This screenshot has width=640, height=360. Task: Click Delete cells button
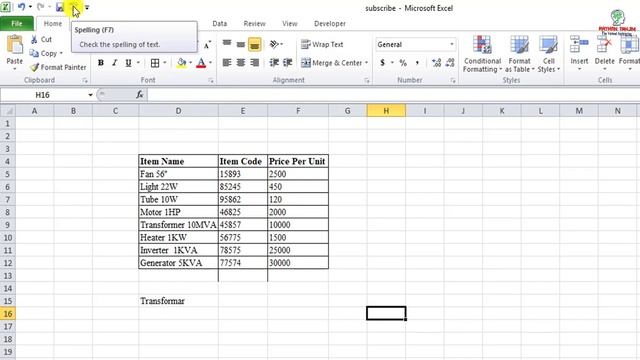coord(604,53)
